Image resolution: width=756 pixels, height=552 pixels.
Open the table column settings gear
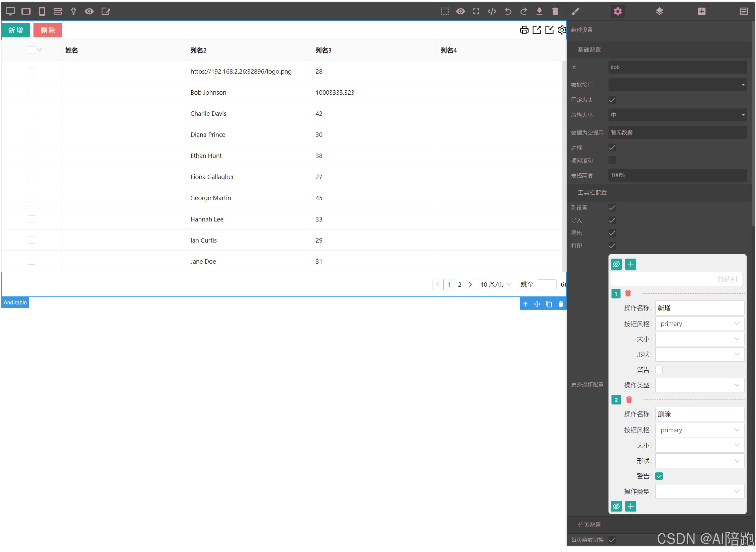562,30
